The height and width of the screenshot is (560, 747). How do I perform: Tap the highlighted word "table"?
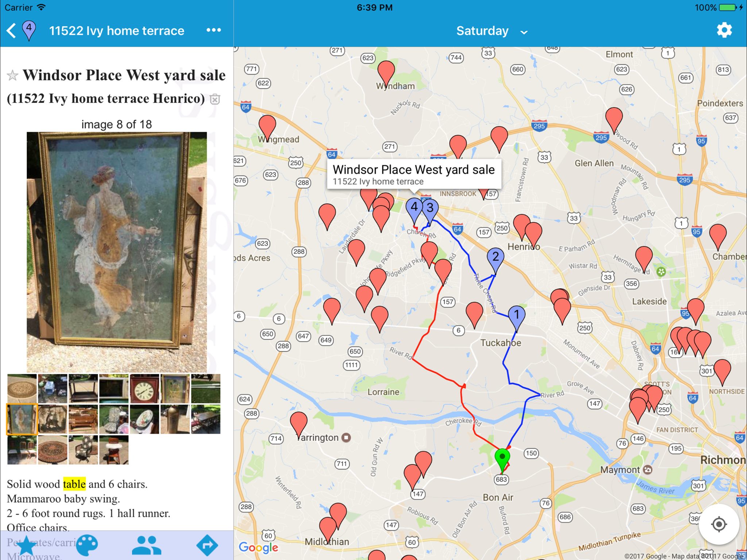(x=74, y=484)
